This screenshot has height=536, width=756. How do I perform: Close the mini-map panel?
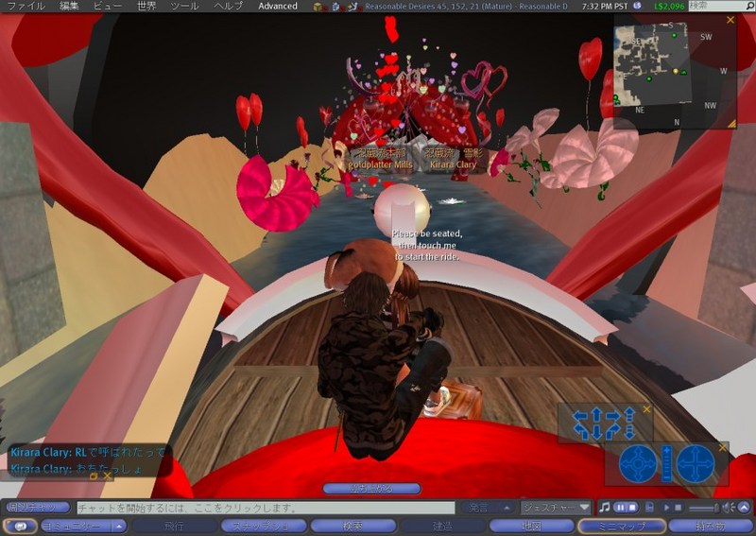coord(730,20)
